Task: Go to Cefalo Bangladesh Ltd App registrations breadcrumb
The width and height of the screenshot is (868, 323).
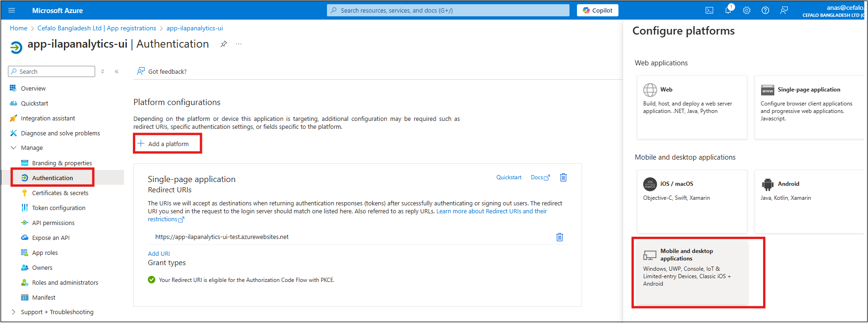Action: 97,28
